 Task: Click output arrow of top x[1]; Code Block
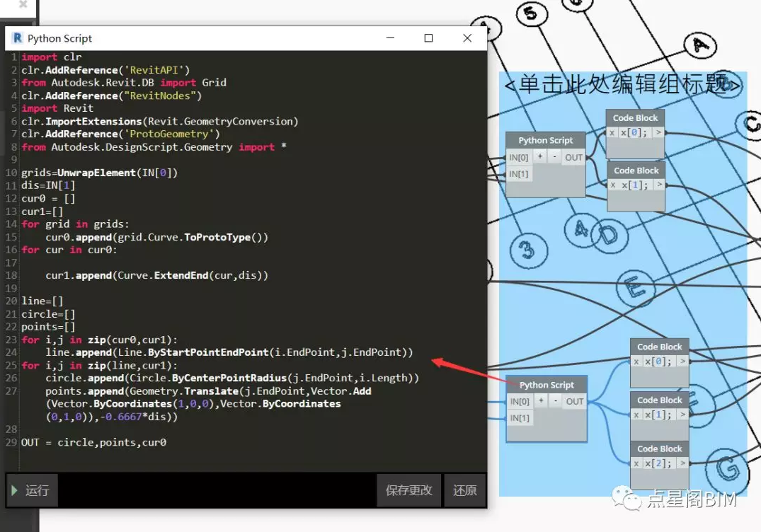coord(659,185)
